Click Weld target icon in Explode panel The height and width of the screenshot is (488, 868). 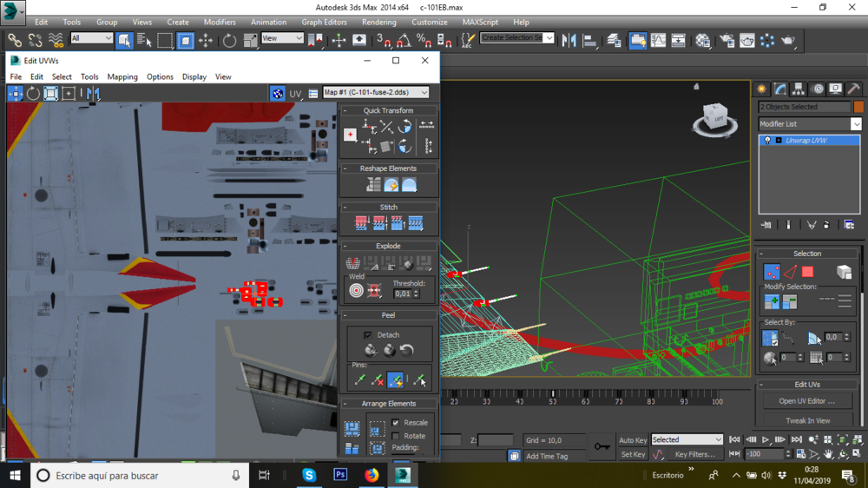click(356, 290)
